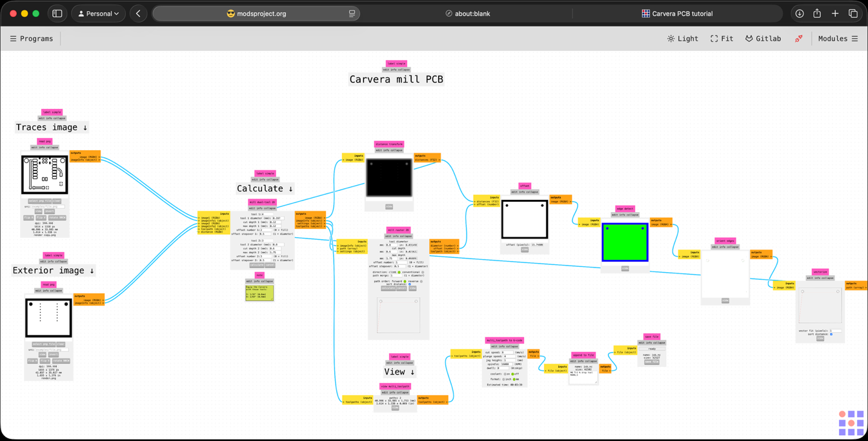Image resolution: width=868 pixels, height=441 pixels.
Task: Click the grid icon at bottom right
Action: point(851,423)
